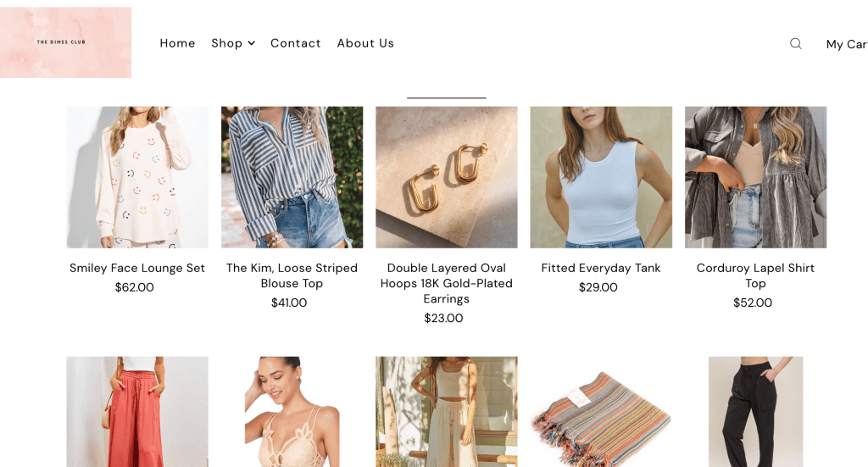View the smiley face lounge set image
This screenshot has height=467, width=868.
click(137, 177)
